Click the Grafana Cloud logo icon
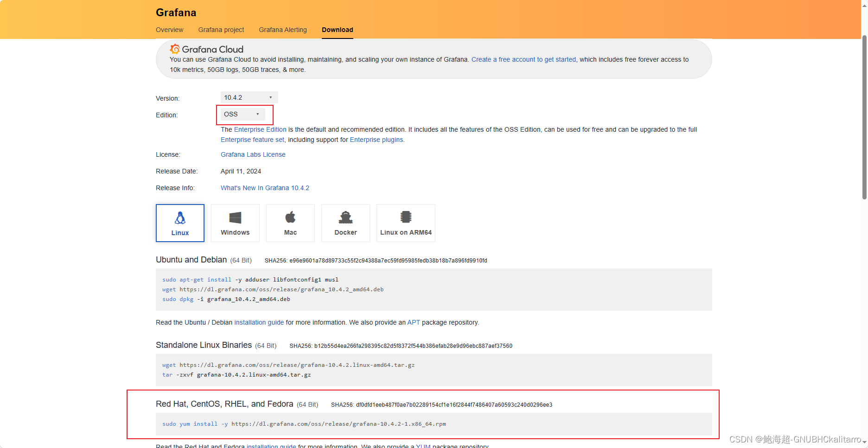The image size is (868, 448). [x=175, y=49]
